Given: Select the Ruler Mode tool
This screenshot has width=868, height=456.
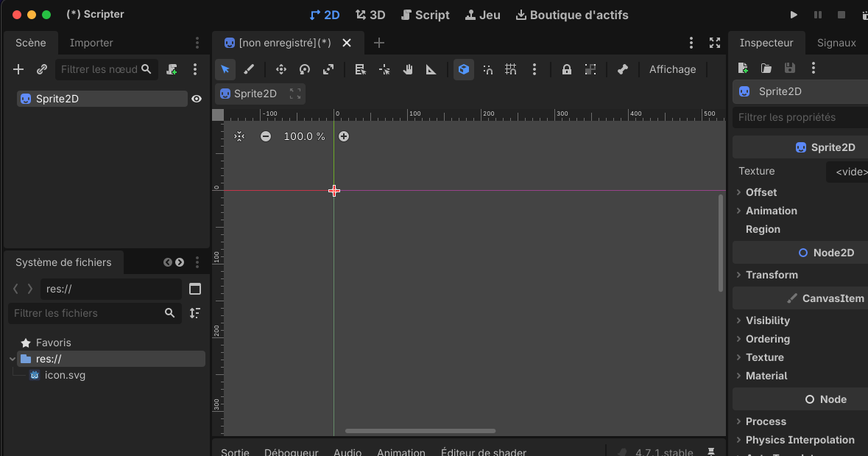Looking at the screenshot, I should pyautogui.click(x=431, y=69).
